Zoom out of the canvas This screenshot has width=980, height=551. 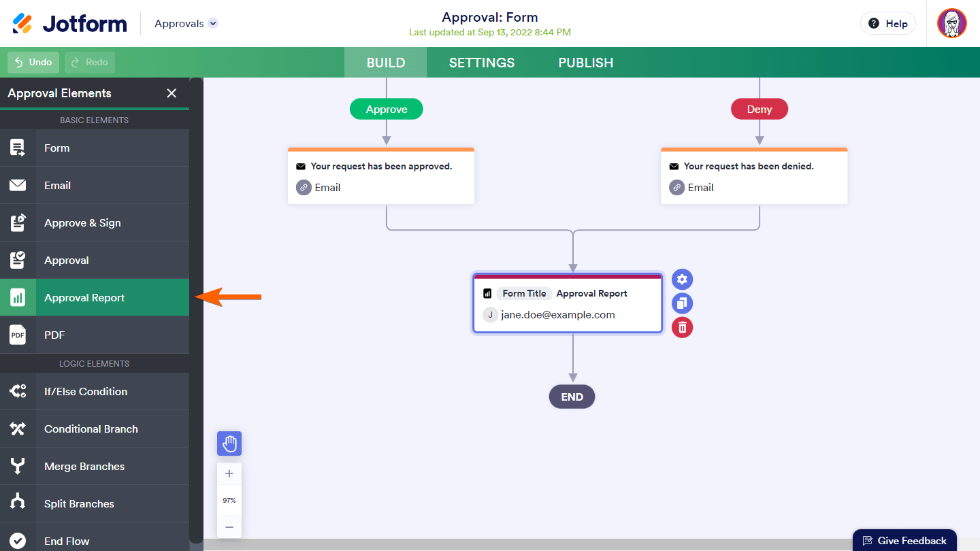(229, 527)
